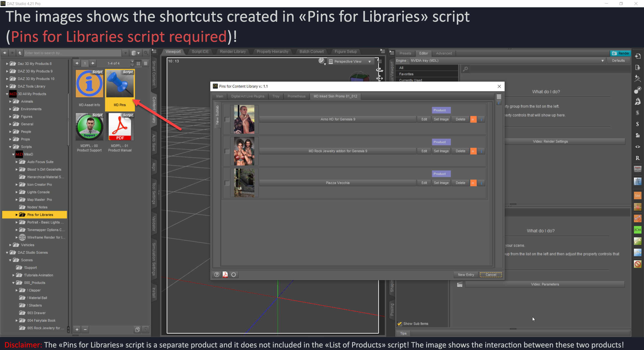Click Set Image for MD Rock Jewelry addon
644x350 pixels.
441,151
